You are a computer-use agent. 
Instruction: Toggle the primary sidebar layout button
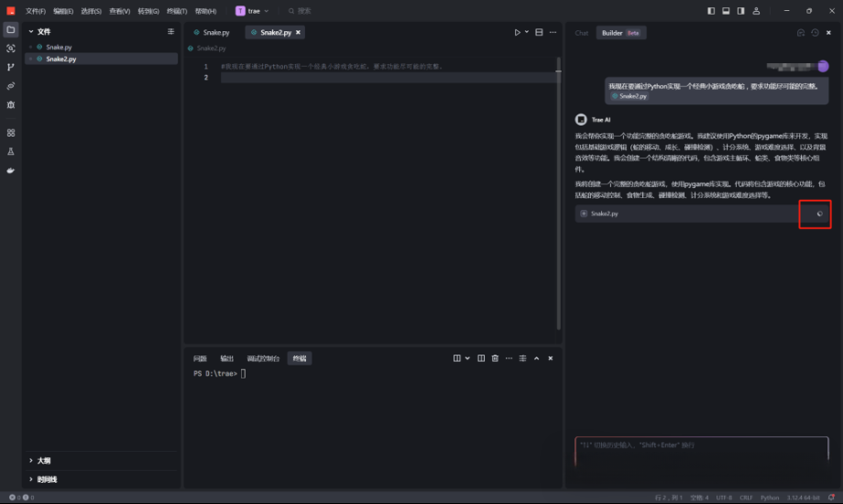[x=712, y=11]
